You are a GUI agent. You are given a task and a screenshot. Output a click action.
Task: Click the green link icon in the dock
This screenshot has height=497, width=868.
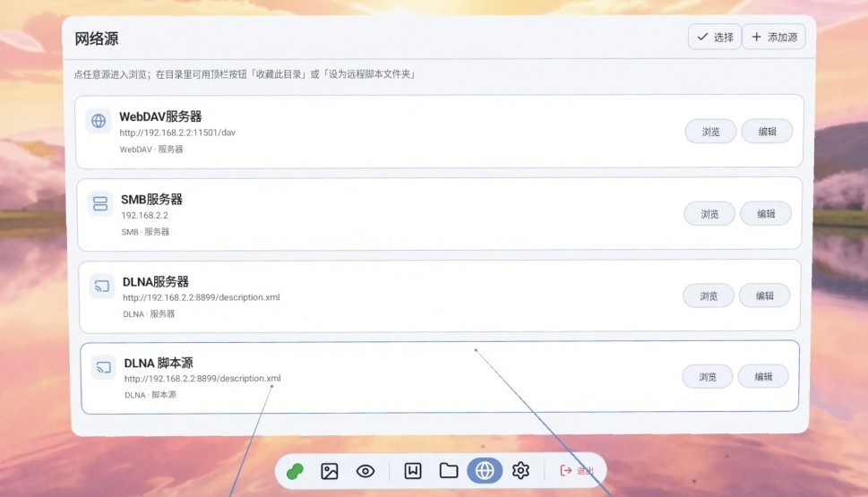[295, 472]
